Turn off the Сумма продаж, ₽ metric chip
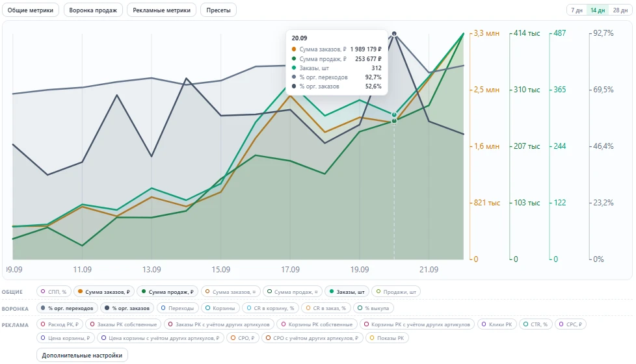This screenshot has height=364, width=636. (167, 291)
